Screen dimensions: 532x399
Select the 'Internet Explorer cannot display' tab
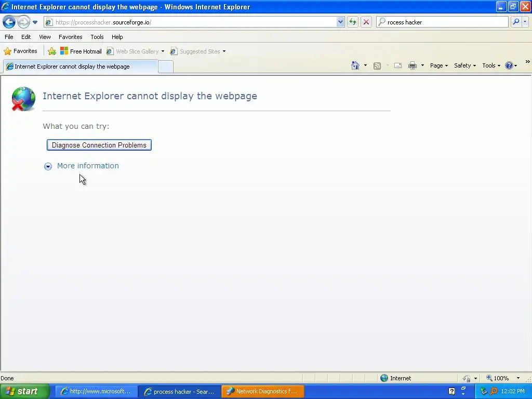click(x=81, y=66)
